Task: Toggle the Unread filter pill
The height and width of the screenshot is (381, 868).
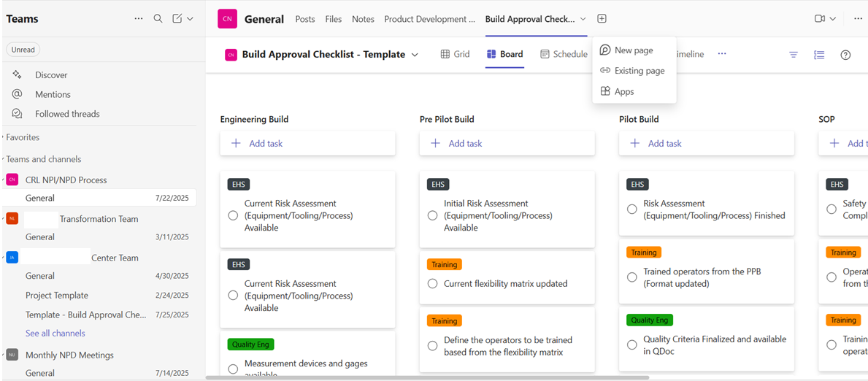Action: (x=23, y=50)
